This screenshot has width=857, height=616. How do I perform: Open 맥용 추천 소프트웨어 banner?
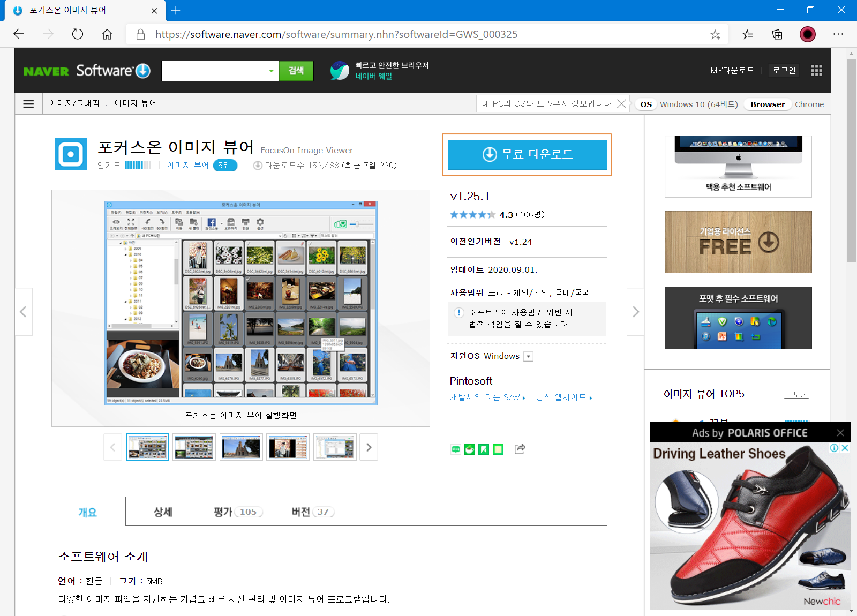pos(738,167)
